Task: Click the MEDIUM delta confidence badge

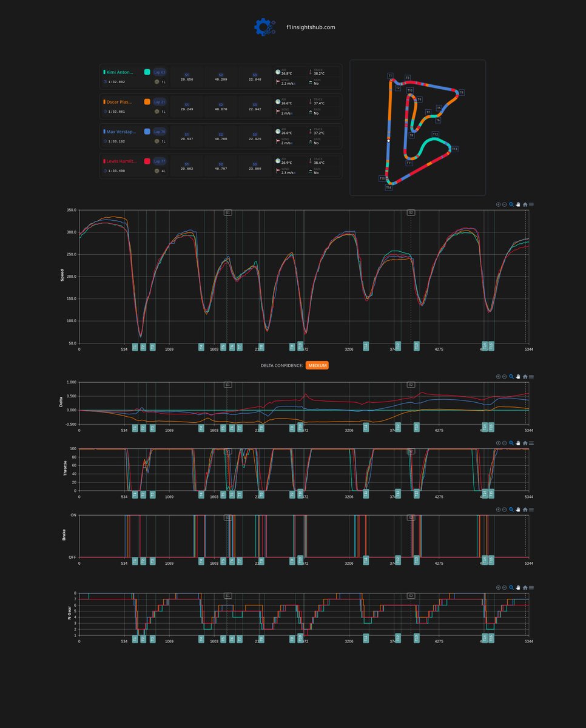Action: (317, 365)
